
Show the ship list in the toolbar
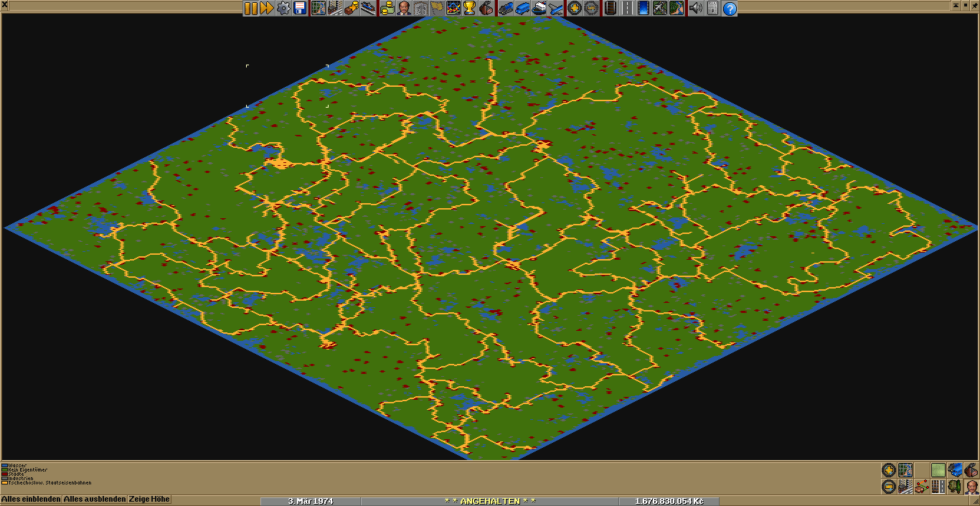pyautogui.click(x=540, y=8)
